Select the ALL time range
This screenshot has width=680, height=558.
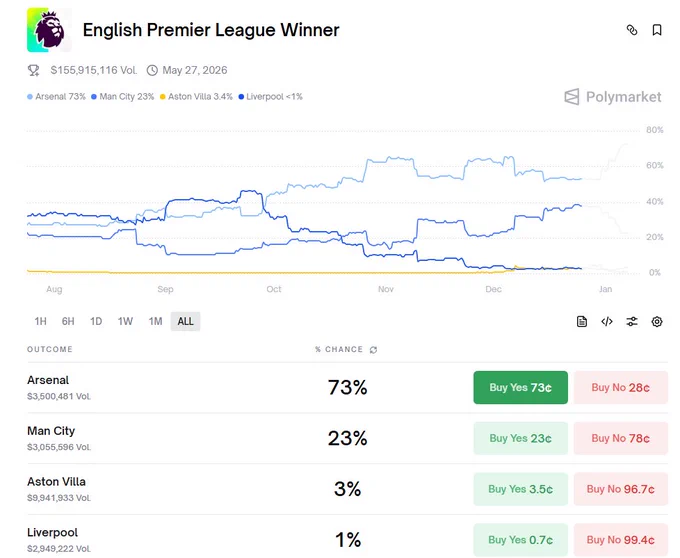coord(185,321)
